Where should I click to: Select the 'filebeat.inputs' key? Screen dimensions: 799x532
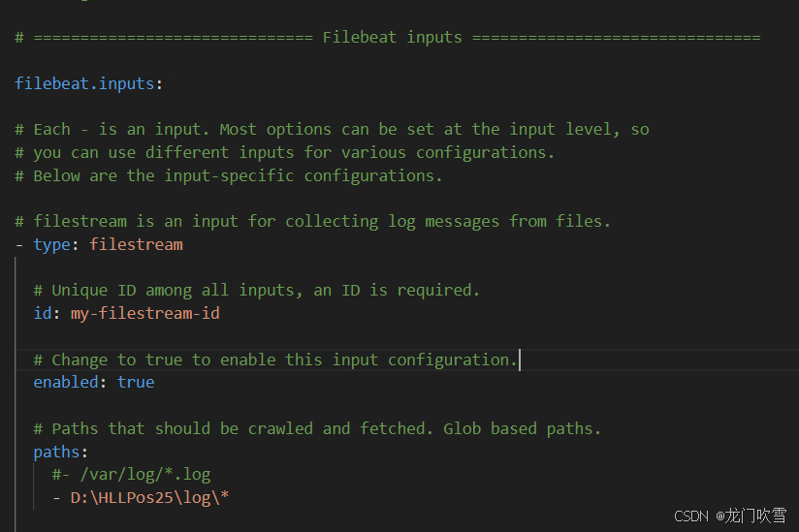point(84,83)
